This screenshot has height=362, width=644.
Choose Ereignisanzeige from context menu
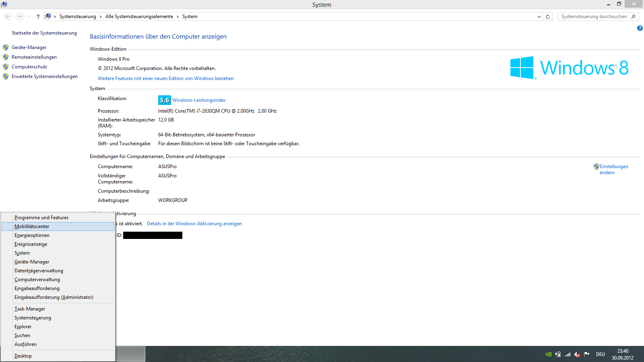coord(58,244)
